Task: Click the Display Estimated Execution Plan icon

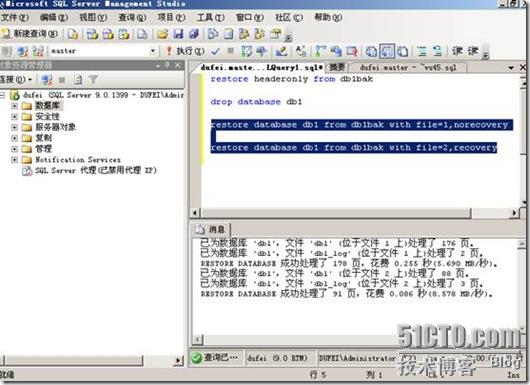Action: [246, 51]
